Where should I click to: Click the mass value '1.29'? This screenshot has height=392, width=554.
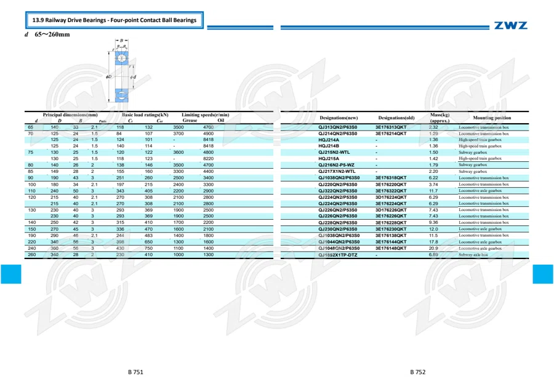pos(433,134)
